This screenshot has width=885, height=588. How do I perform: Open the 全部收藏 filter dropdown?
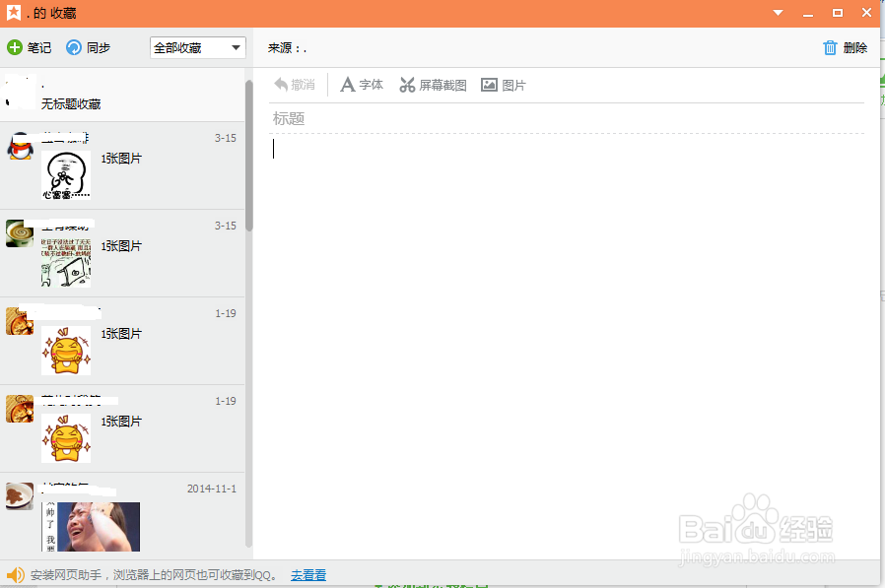coord(197,47)
